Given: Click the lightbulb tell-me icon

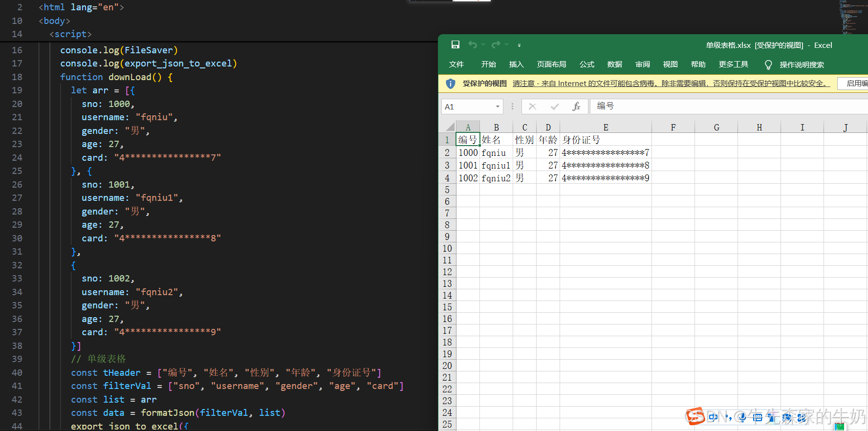Looking at the screenshot, I should pyautogui.click(x=768, y=65).
